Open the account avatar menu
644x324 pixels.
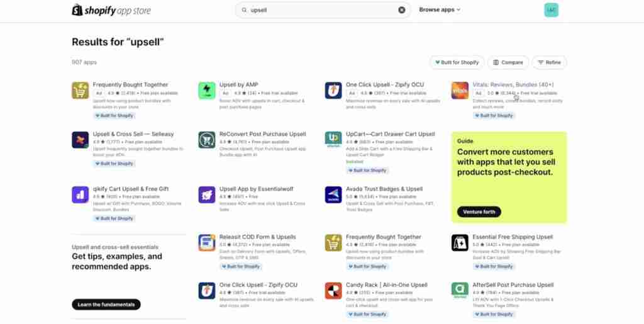tap(551, 10)
